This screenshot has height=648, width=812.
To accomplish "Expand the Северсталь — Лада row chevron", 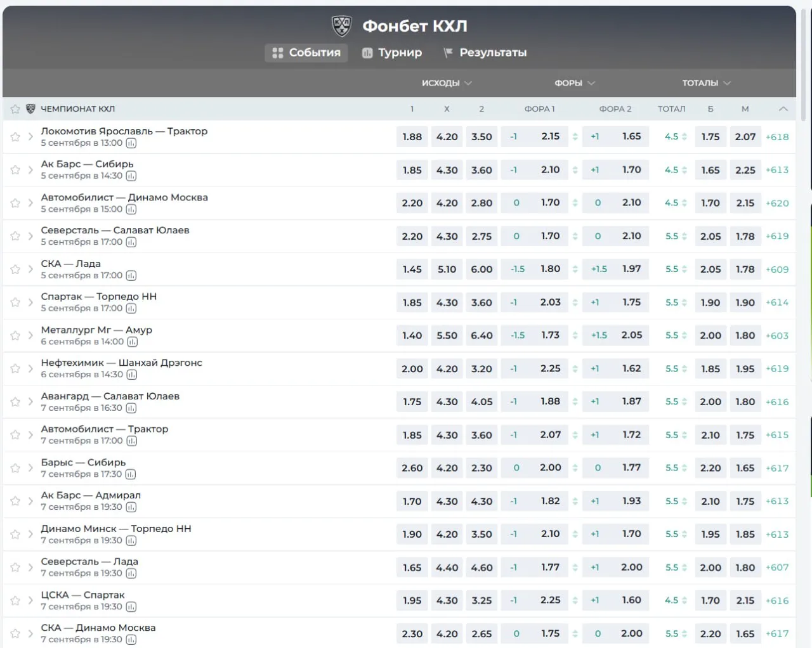I will tap(30, 567).
